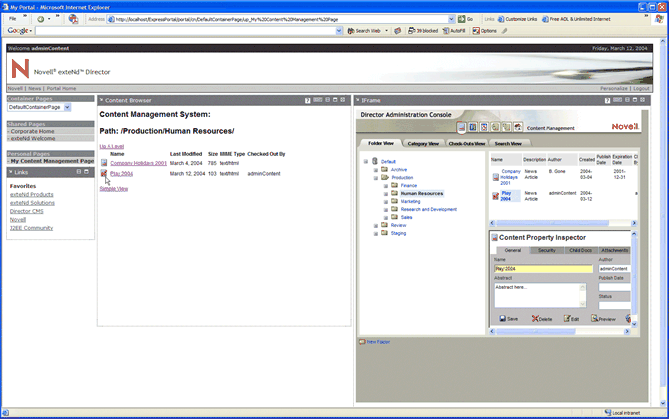Expand the Archive folder node
The image size is (669, 419).
click(x=376, y=170)
